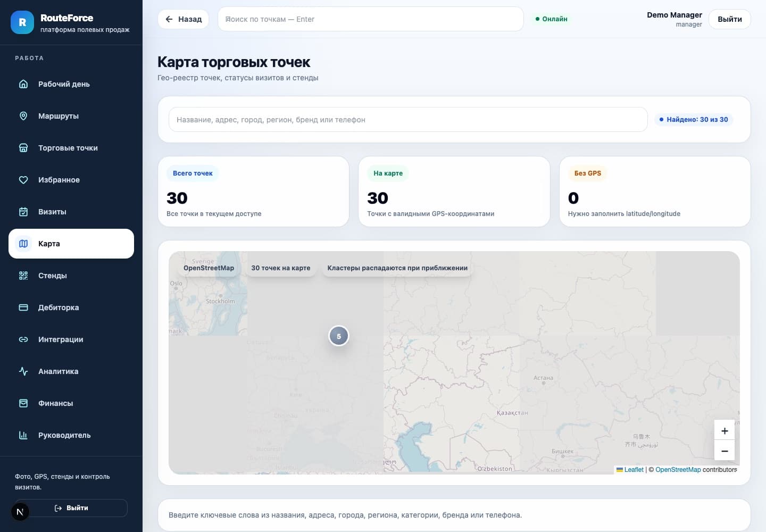Open the Дебиторка page
766x532 pixels.
71,307
